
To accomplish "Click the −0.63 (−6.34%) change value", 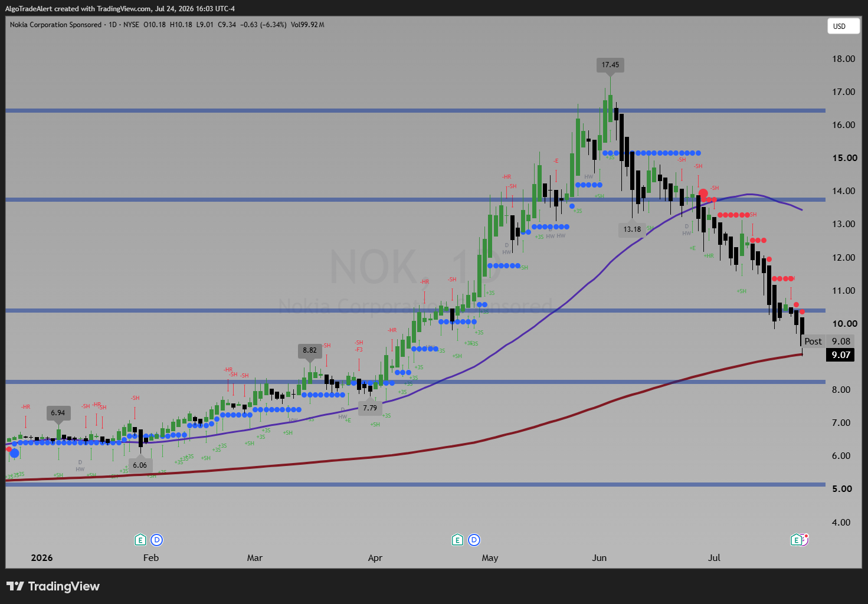I will click(264, 25).
